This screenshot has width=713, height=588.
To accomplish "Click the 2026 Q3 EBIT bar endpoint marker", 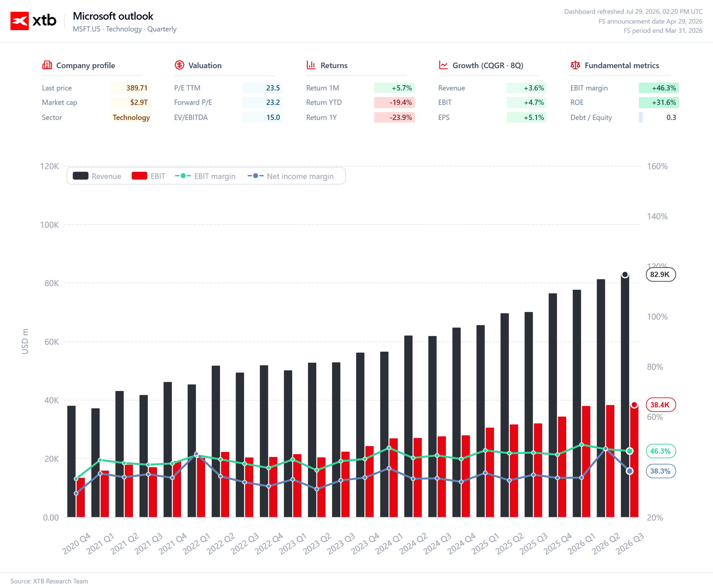I will tap(634, 405).
